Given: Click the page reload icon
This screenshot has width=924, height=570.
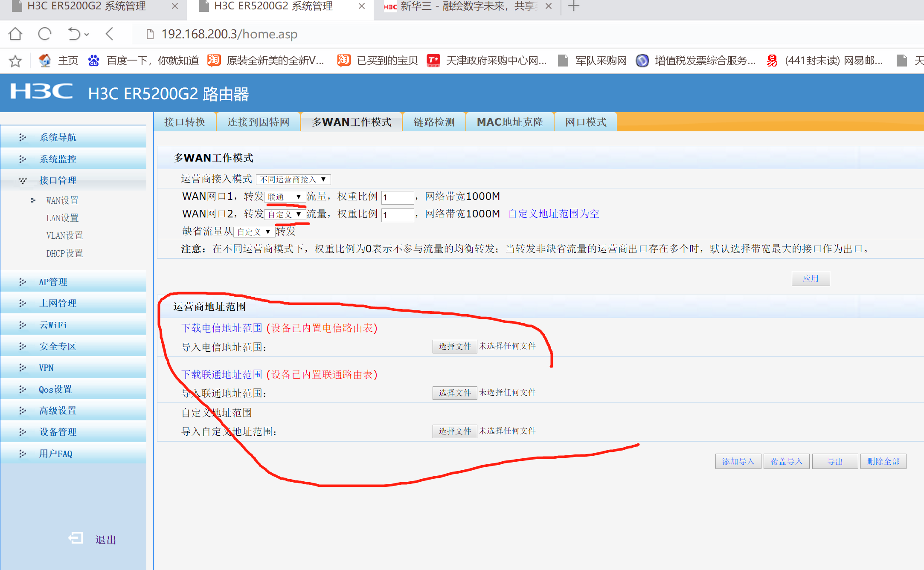Looking at the screenshot, I should tap(44, 34).
